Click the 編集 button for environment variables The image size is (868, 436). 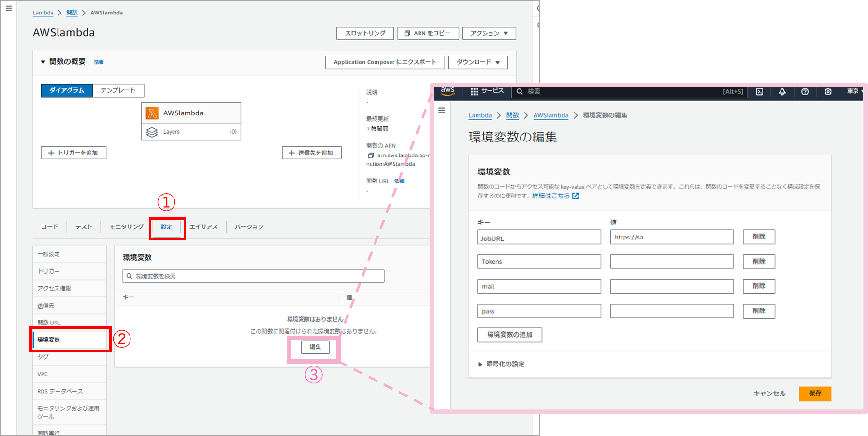pyautogui.click(x=315, y=347)
